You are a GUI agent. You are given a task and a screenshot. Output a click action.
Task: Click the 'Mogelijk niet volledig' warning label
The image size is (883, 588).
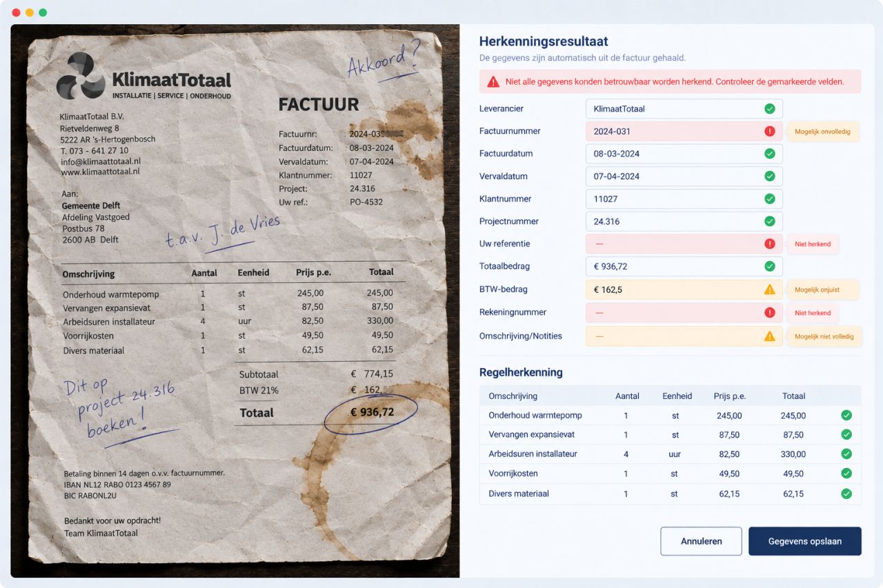[824, 336]
